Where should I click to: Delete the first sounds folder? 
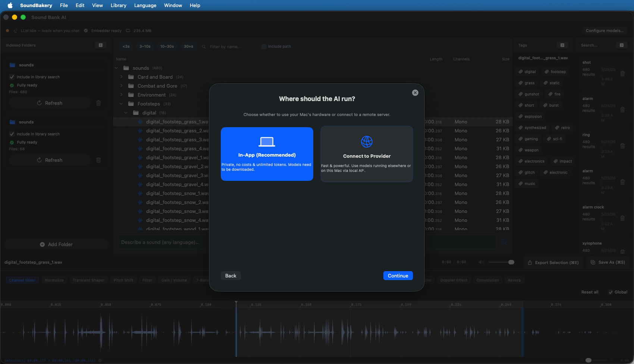(98, 103)
